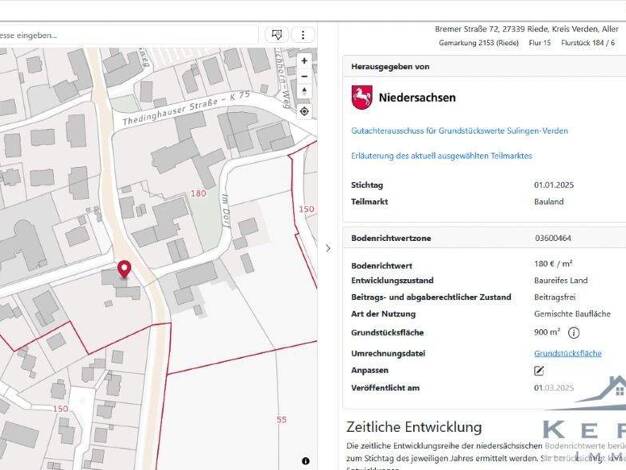
Task: Collapse the side panel with chevron
Action: coord(329,248)
